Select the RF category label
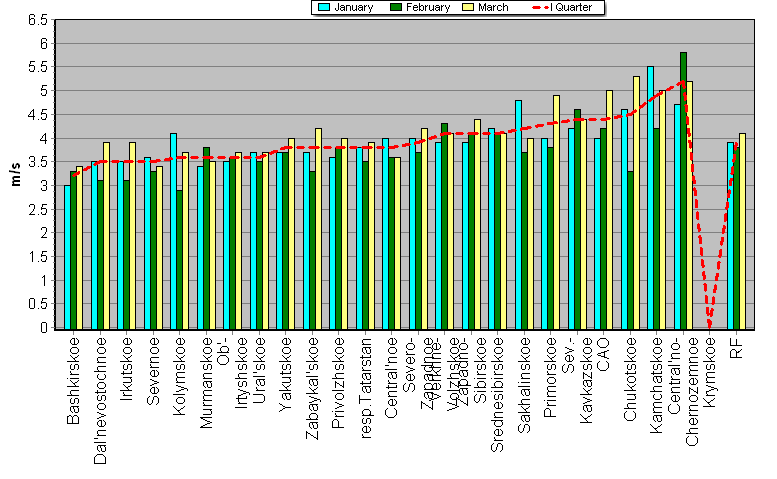This screenshot has width=777, height=479. coord(736,348)
